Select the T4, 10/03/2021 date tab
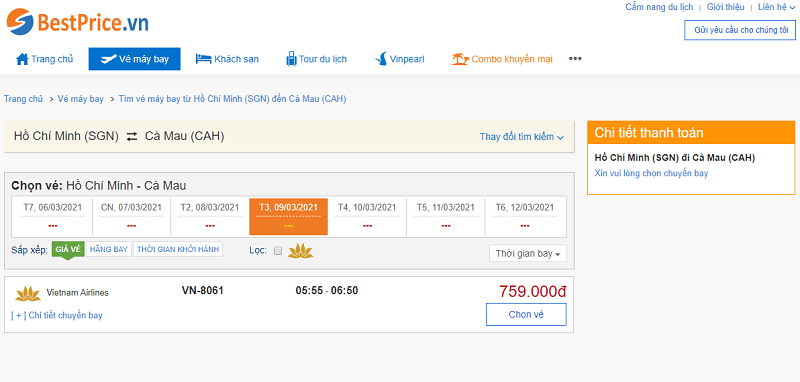The width and height of the screenshot is (800, 382). pyautogui.click(x=367, y=217)
